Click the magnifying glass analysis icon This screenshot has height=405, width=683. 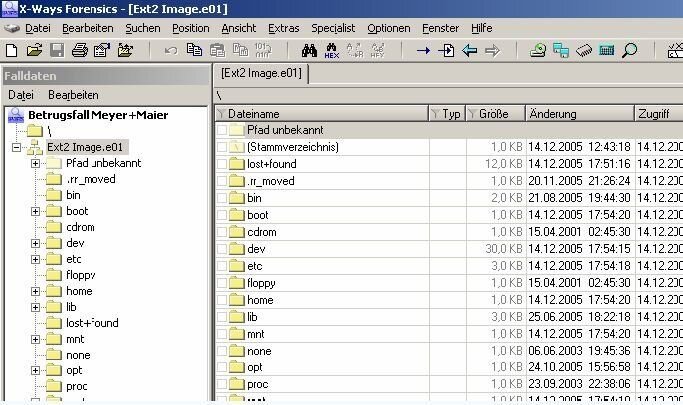629,51
